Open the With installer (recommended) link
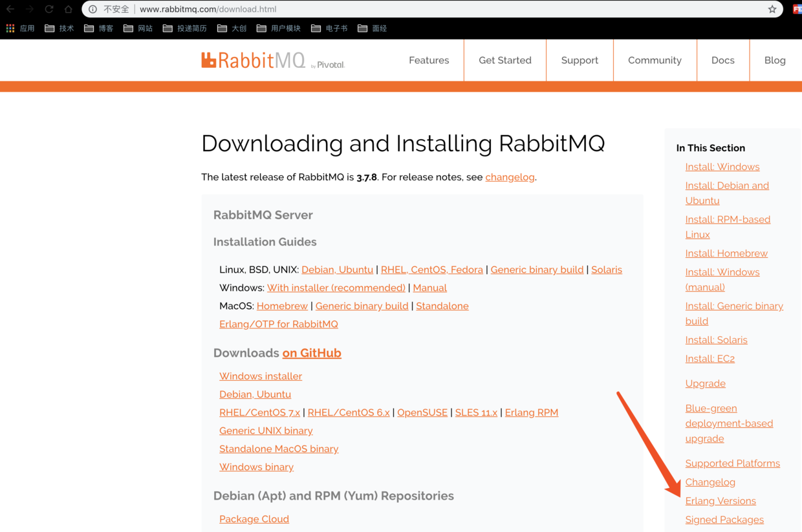This screenshot has height=532, width=802. (336, 288)
